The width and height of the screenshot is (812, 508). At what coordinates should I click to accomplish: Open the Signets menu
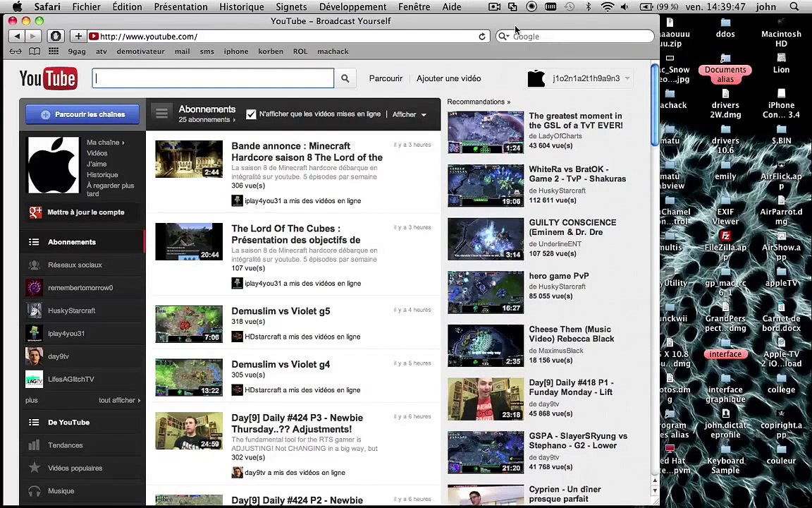[x=291, y=7]
